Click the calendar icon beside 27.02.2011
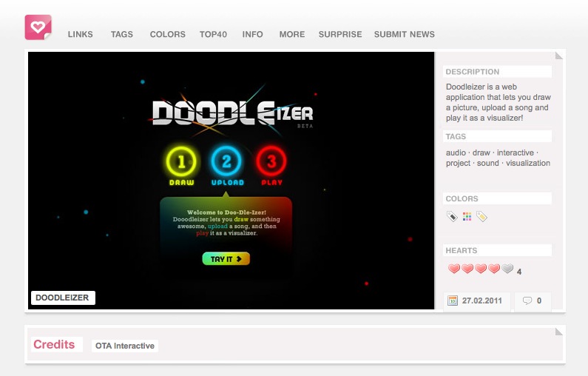 pos(453,301)
